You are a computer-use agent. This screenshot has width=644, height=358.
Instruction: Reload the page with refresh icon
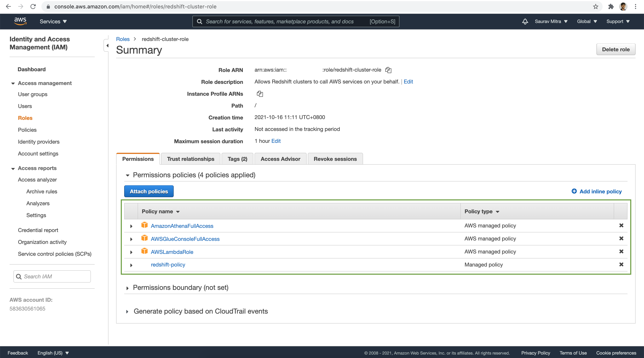coord(33,7)
